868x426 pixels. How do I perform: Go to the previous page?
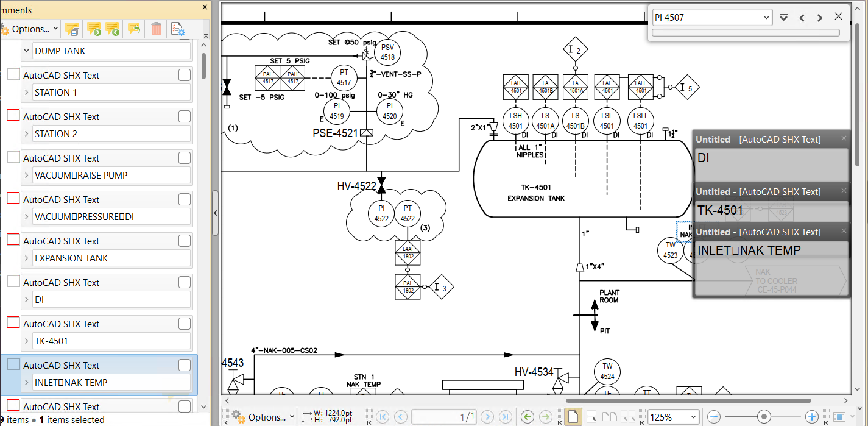tap(400, 417)
